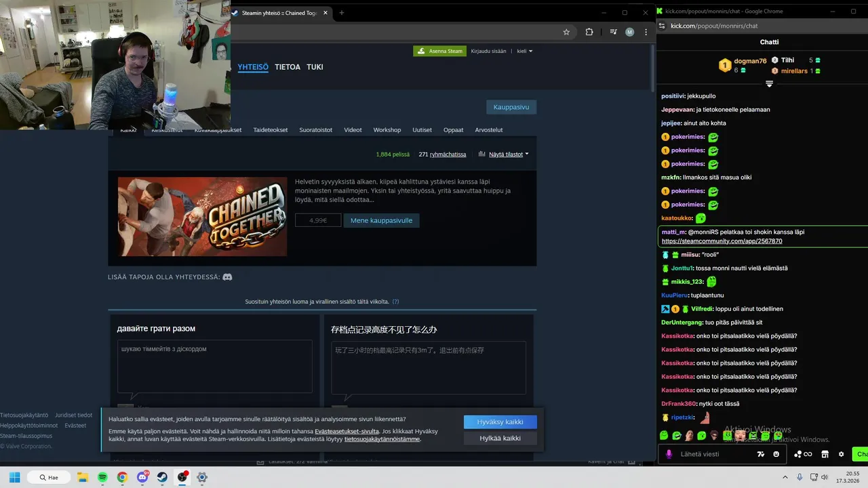Click green Chat send button

pyautogui.click(x=861, y=454)
